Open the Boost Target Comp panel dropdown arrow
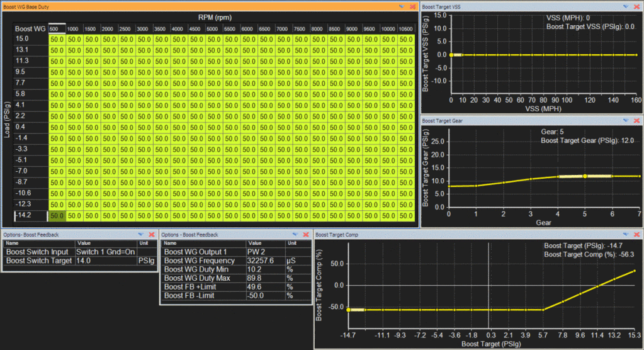 [626, 234]
